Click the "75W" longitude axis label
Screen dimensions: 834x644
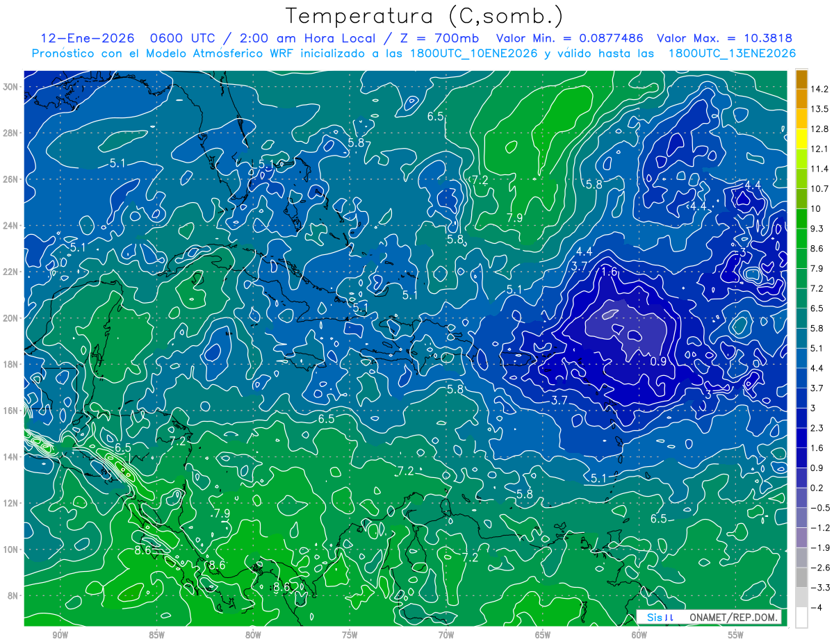click(350, 635)
